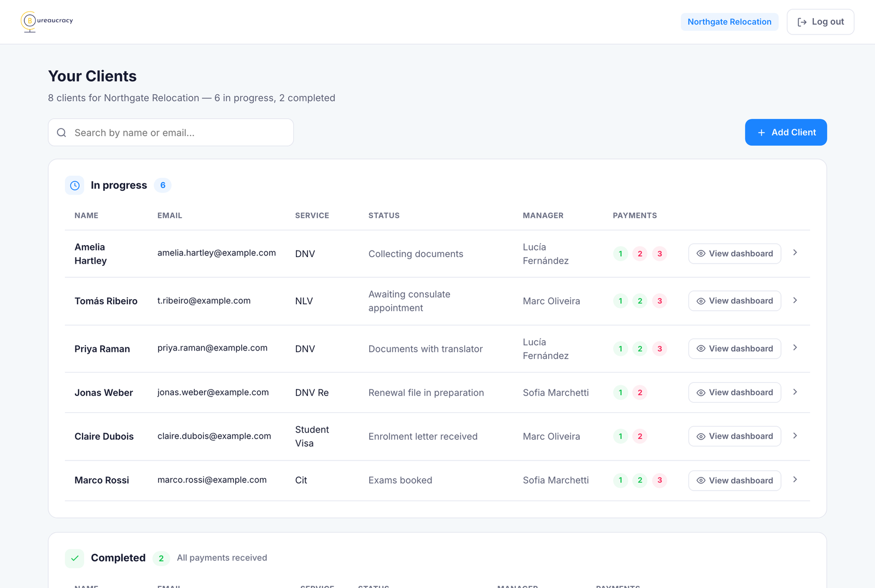
Task: View dashboard for Priya Raman
Action: click(x=734, y=349)
